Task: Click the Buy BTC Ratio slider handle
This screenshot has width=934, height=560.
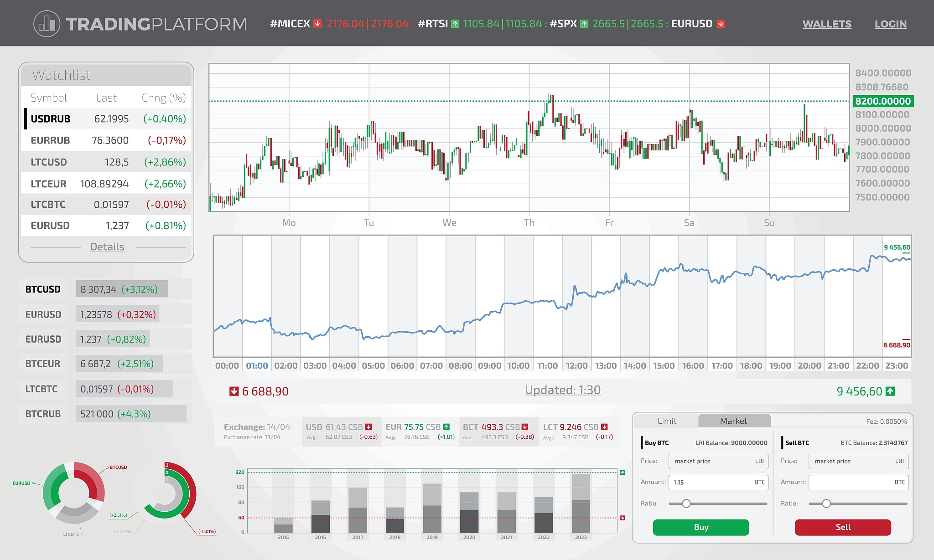Action: [x=686, y=503]
